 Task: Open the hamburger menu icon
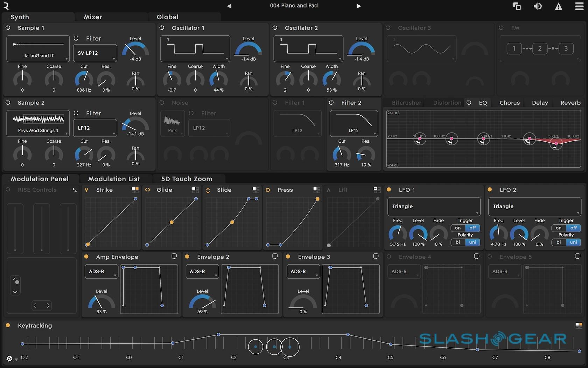tap(579, 6)
